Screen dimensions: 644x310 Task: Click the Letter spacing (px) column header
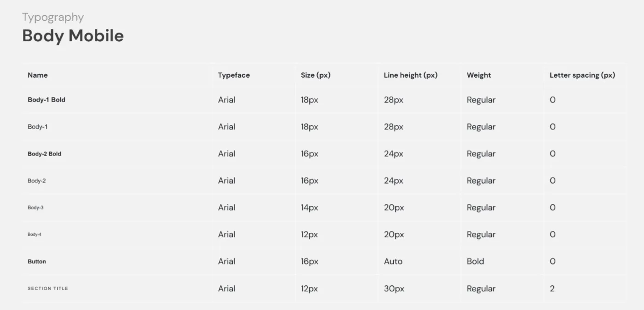(x=582, y=75)
